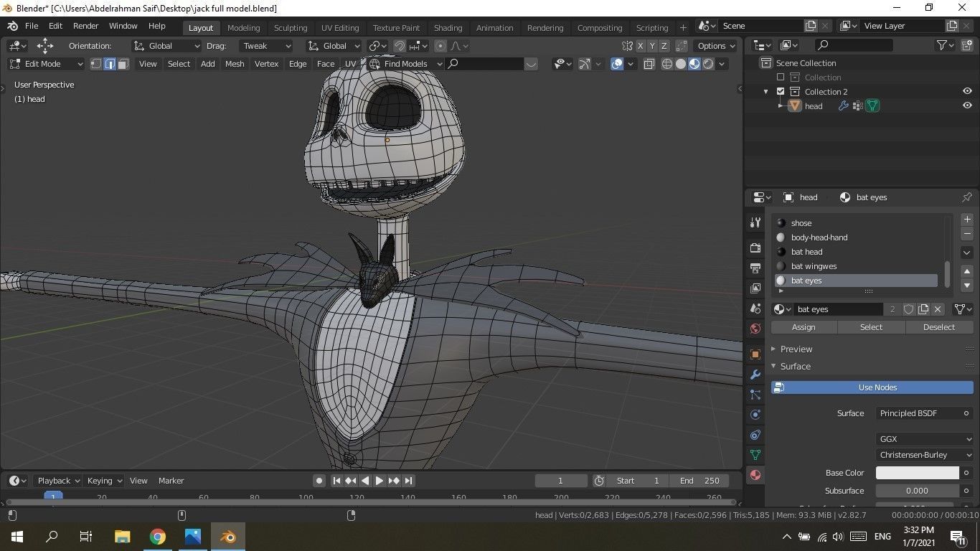Open the Options dropdown
Viewport: 980px width, 551px height.
point(716,46)
